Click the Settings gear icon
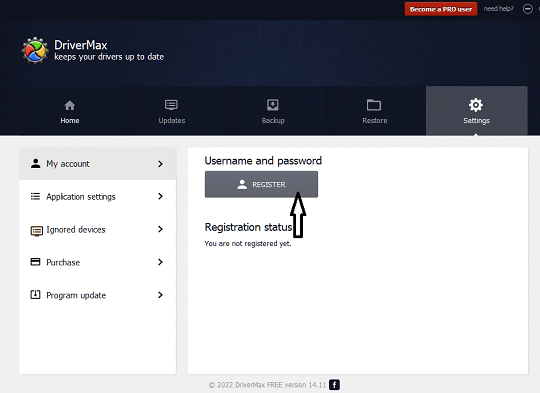Viewport: 540px width, 393px height. point(476,105)
